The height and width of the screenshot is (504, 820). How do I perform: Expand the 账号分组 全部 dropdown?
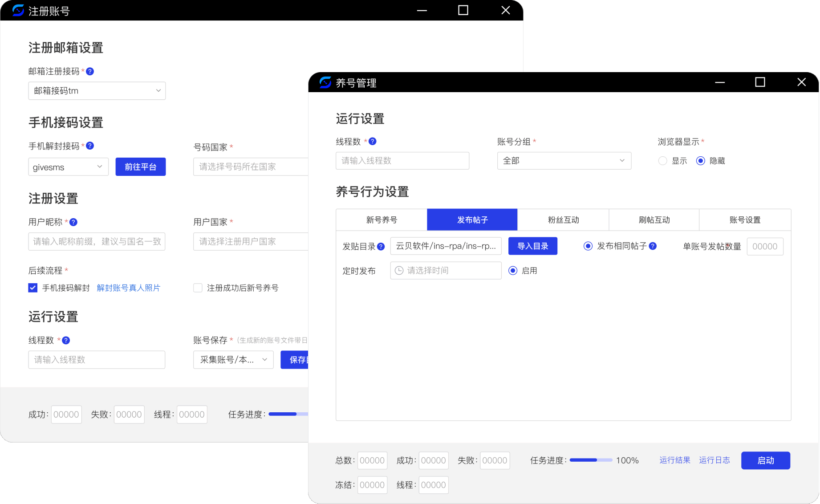click(x=564, y=161)
